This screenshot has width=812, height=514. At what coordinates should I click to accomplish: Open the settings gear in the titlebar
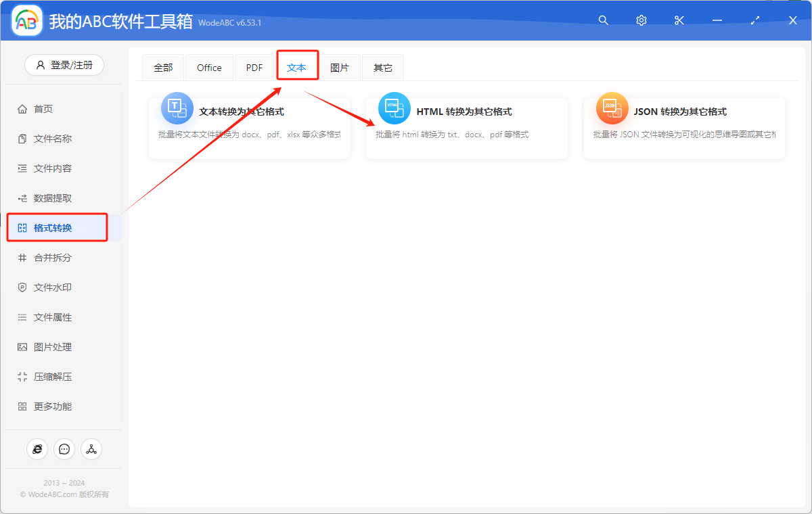pos(641,20)
